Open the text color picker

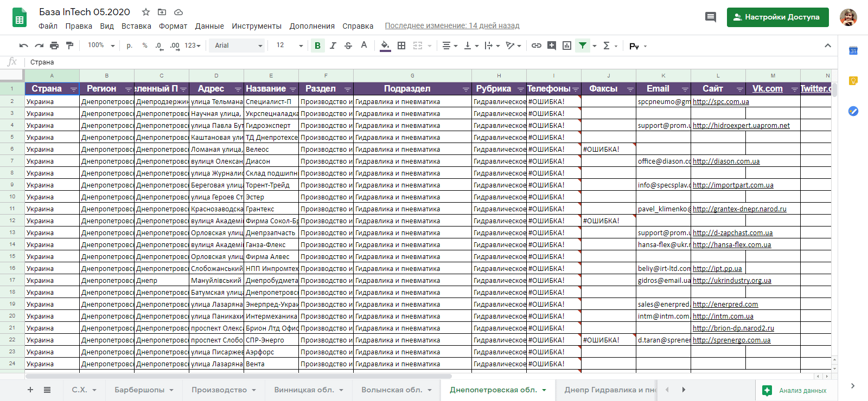click(364, 46)
